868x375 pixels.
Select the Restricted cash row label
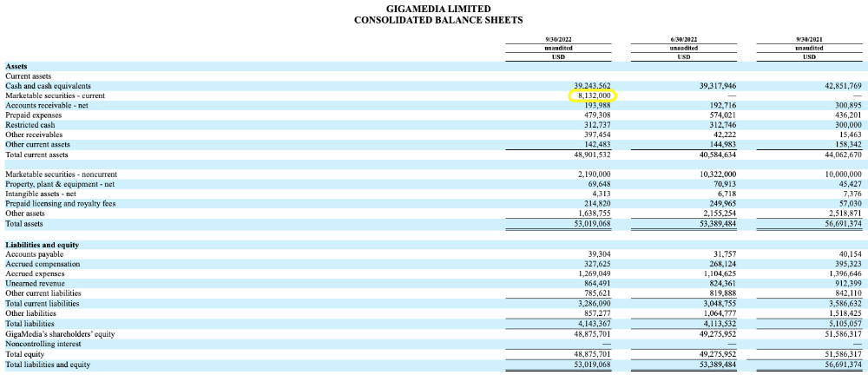tap(30, 125)
